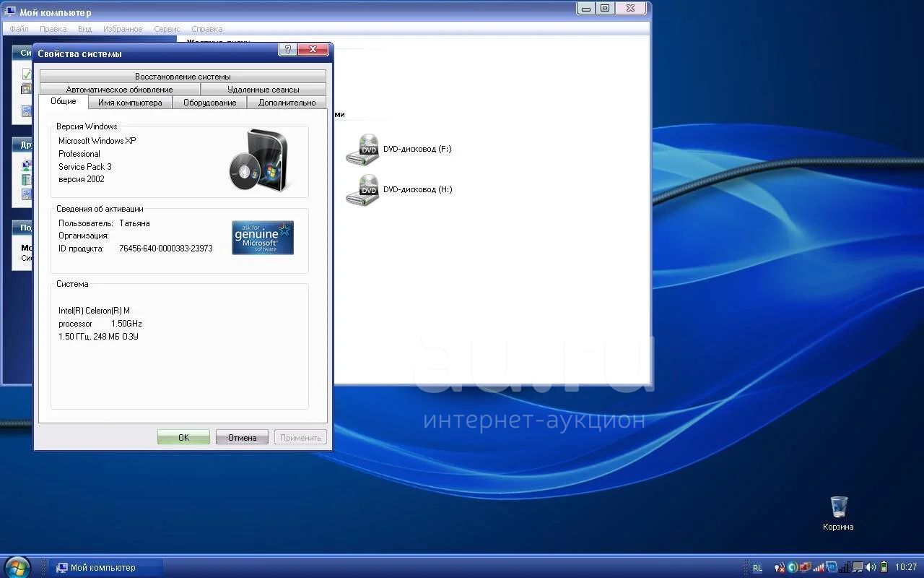Open the 'Имя компьютера' tab
Viewport: 924px width, 578px height.
[130, 103]
